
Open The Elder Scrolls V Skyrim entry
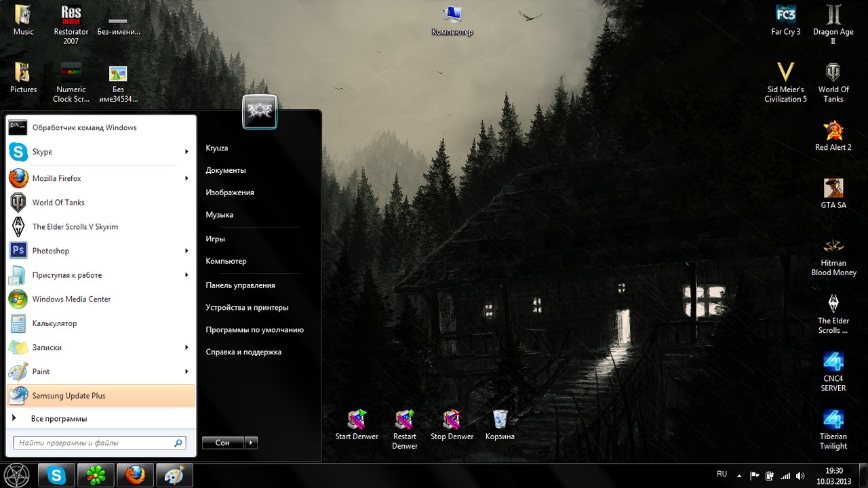tap(101, 226)
